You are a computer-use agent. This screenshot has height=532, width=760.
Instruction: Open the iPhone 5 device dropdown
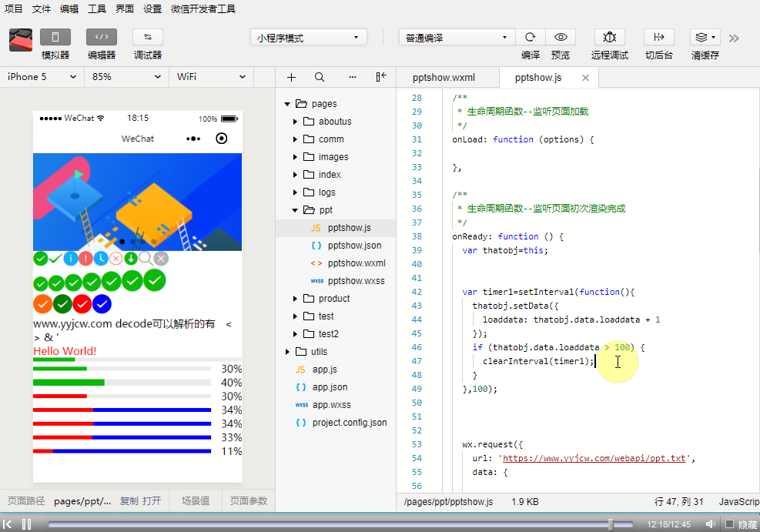(x=42, y=76)
